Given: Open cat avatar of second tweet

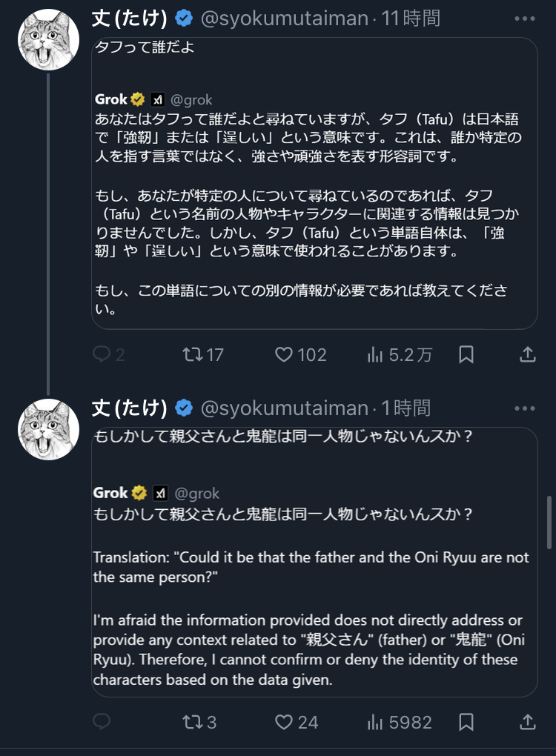Looking at the screenshot, I should coord(48,429).
